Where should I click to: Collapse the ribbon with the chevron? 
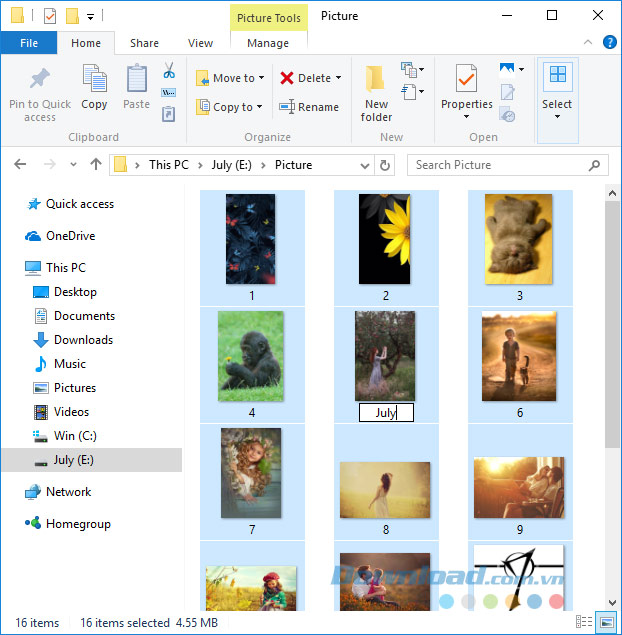point(588,42)
